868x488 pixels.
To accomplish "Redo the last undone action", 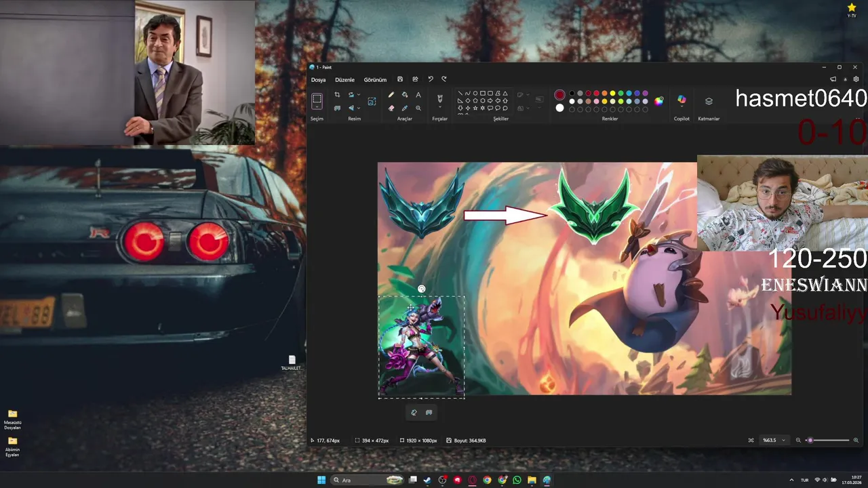I will click(444, 79).
